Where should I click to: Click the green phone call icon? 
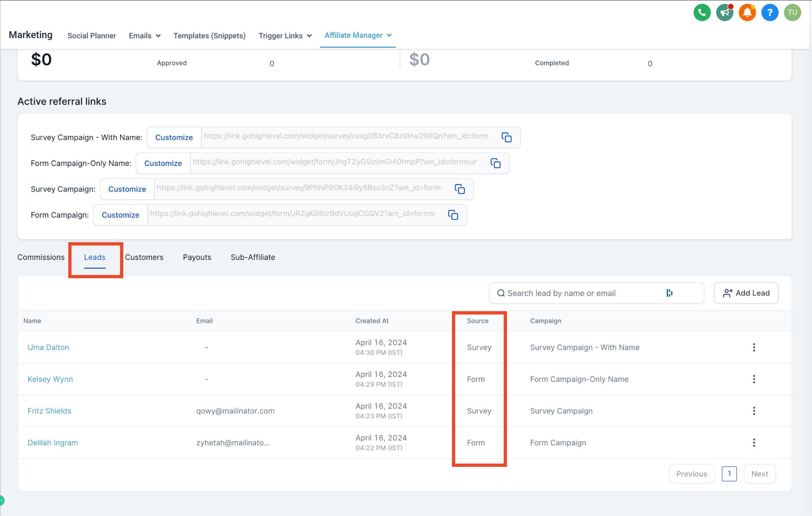702,13
